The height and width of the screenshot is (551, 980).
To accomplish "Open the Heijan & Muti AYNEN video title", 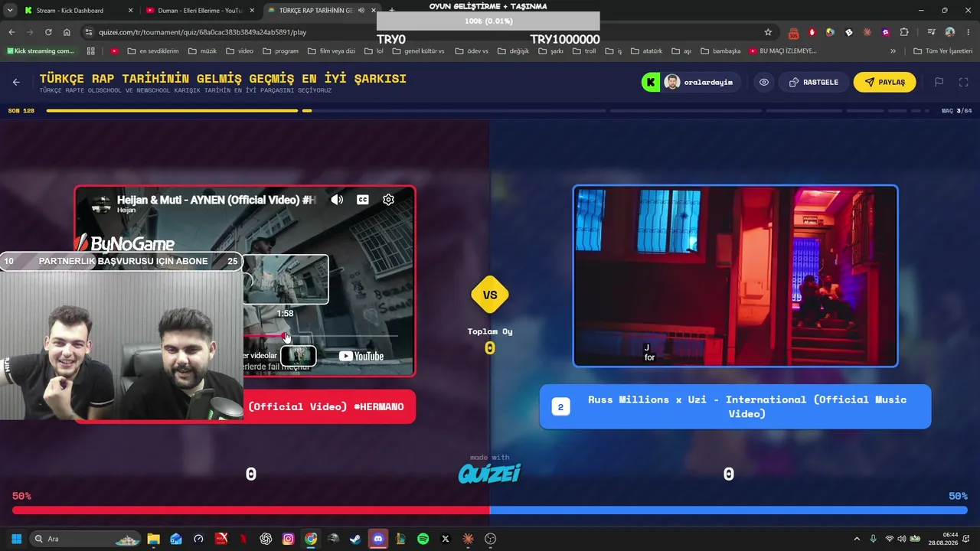I will click(x=217, y=200).
